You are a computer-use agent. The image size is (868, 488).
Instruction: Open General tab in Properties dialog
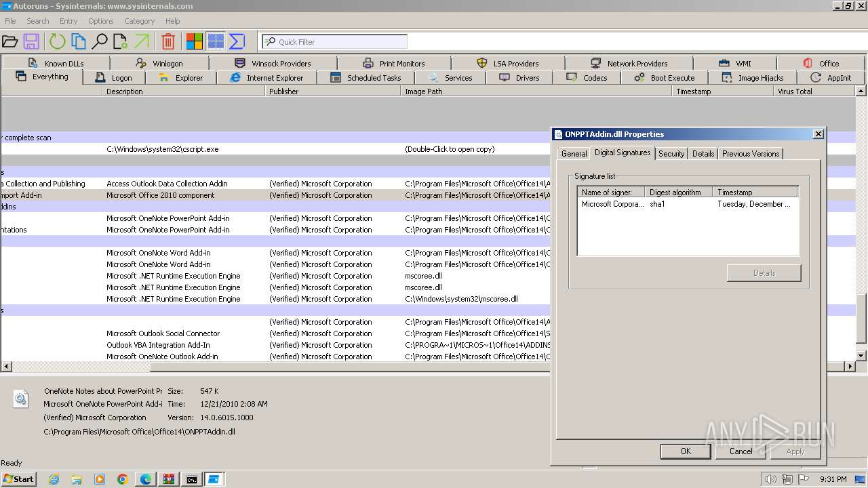click(x=574, y=154)
